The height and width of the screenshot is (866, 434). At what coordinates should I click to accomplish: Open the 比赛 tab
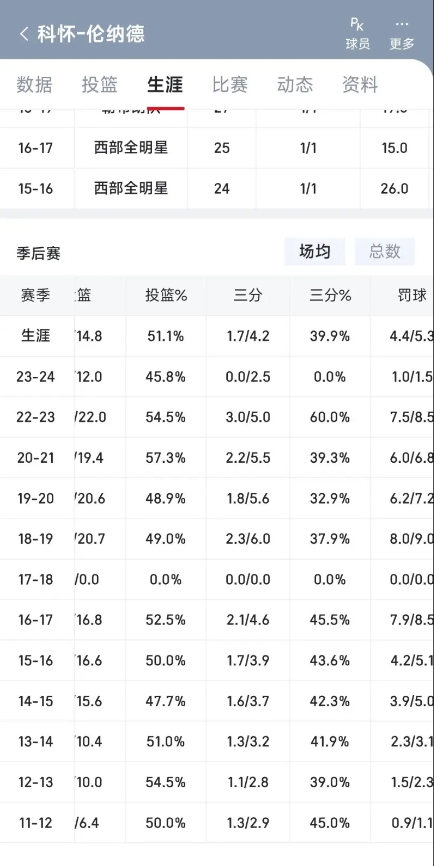pos(230,85)
